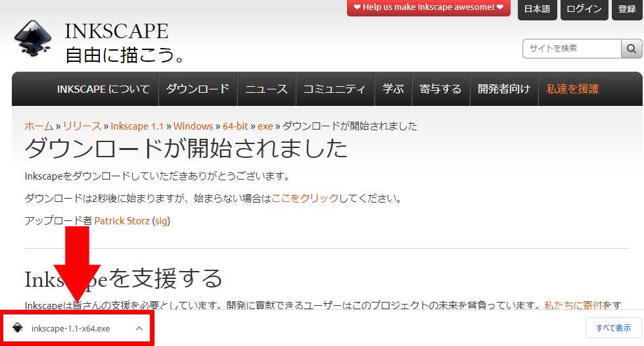644x346 pixels.
Task: Click the Help us make Inkscape awesome banner
Action: (x=428, y=7)
